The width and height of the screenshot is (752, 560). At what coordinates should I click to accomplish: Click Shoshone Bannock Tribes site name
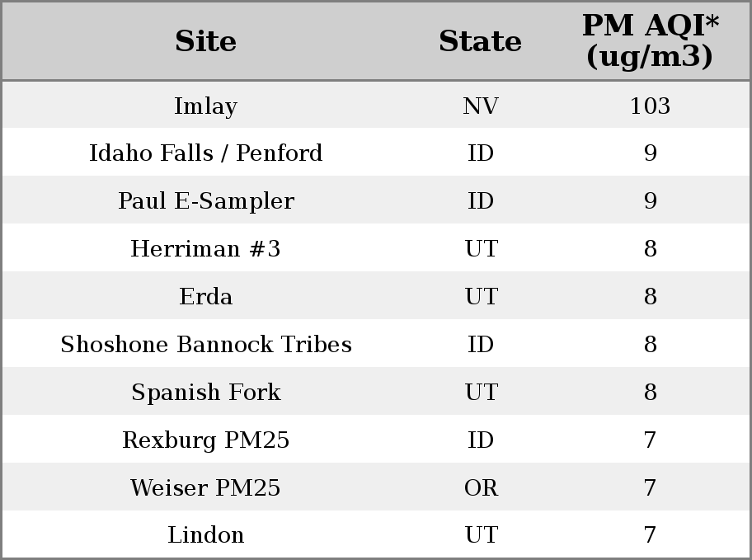pyautogui.click(x=206, y=344)
